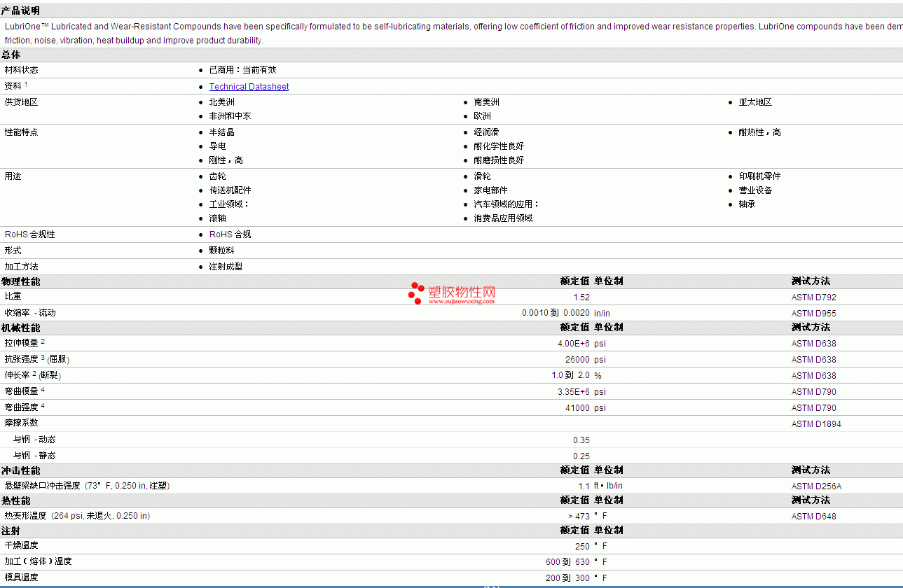Image resolution: width=903 pixels, height=588 pixels.
Task: Select the tensile strength value "26000"
Action: pos(578,360)
